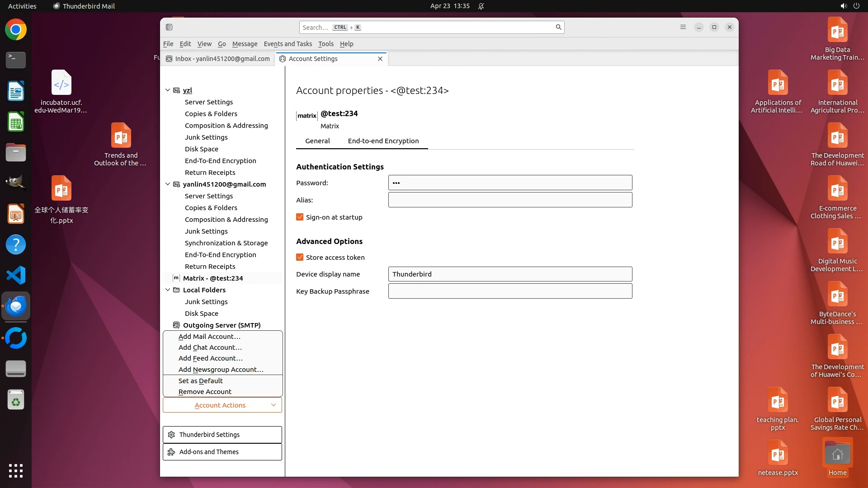Open the Tools menu
The height and width of the screenshot is (488, 868).
coord(325,44)
